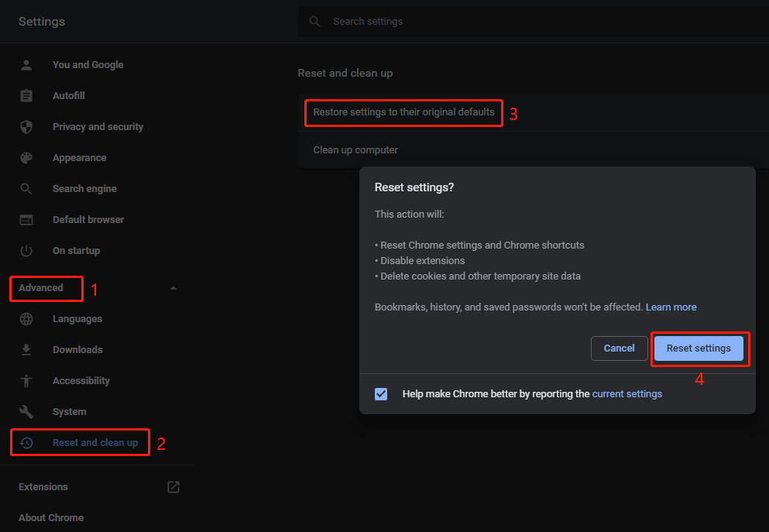
Task: Go to Privacy and security
Action: click(98, 126)
